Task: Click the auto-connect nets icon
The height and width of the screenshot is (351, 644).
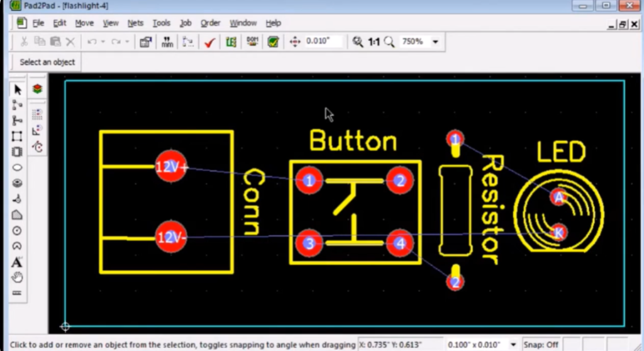Action: coord(188,42)
